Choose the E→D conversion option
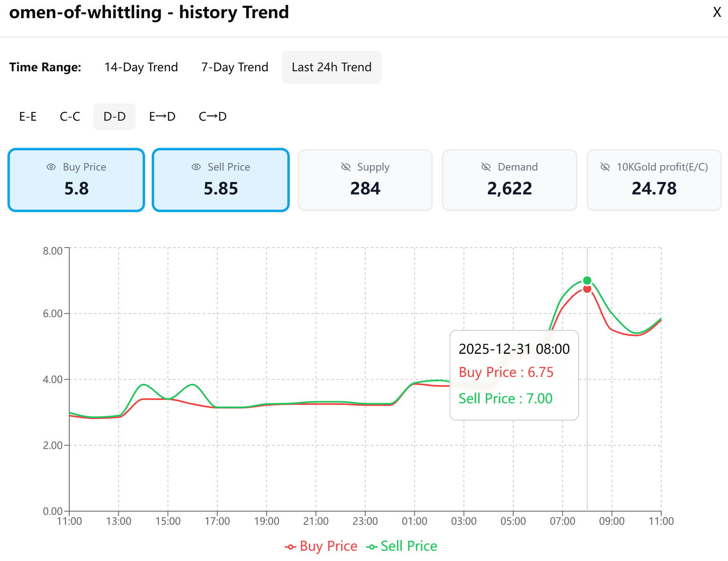Image resolution: width=728 pixels, height=561 pixels. pos(162,117)
